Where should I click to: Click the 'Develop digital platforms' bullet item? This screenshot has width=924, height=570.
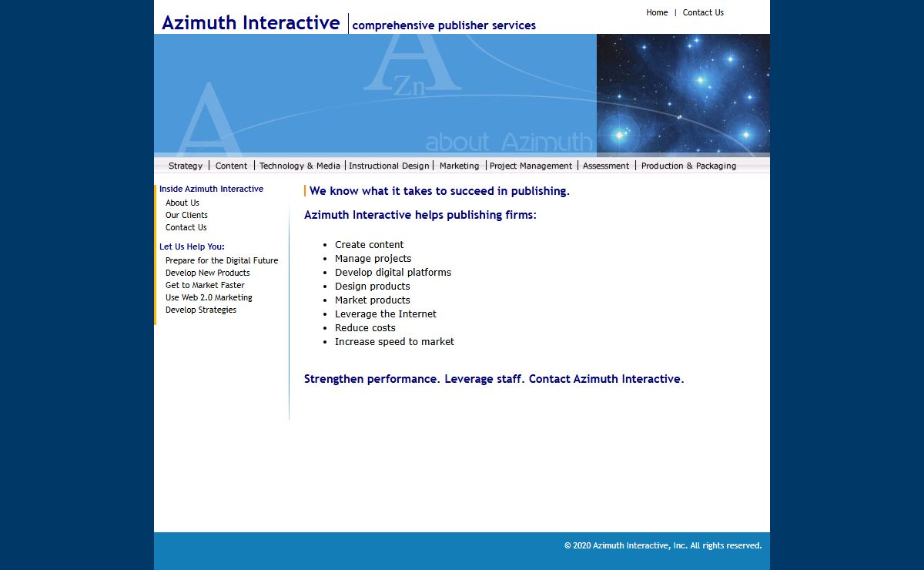pyautogui.click(x=393, y=273)
